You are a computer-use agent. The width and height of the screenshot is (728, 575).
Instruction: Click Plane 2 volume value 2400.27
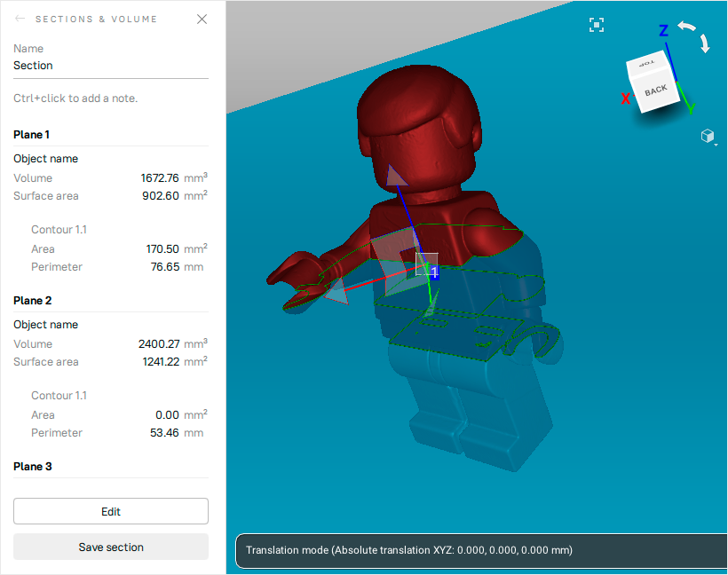point(159,344)
